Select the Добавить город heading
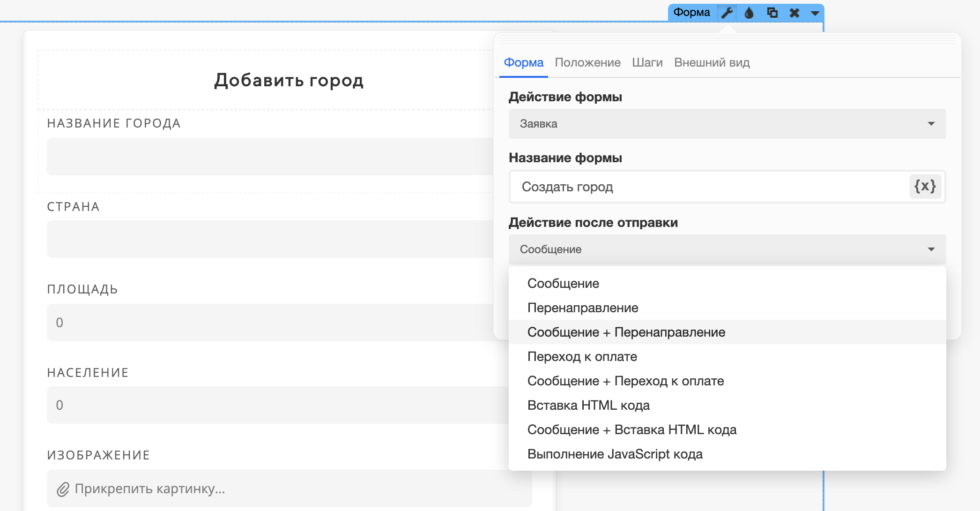Screen dimensions: 980x511 click(x=289, y=80)
